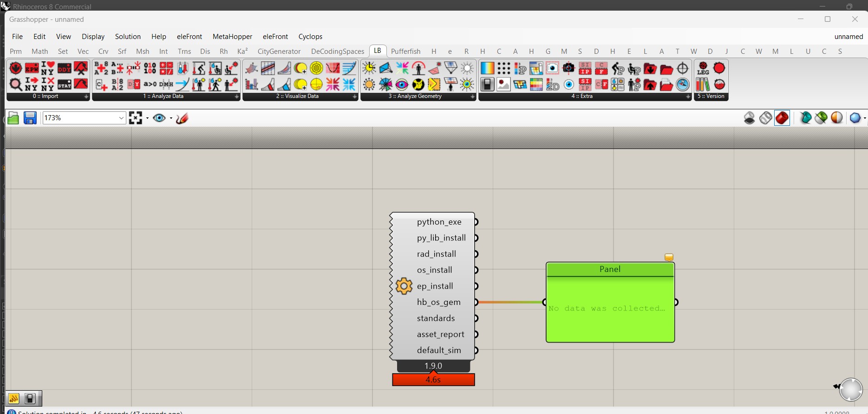Open the dropdown arrow beside the eye preview
Image resolution: width=868 pixels, height=414 pixels.
[171, 118]
